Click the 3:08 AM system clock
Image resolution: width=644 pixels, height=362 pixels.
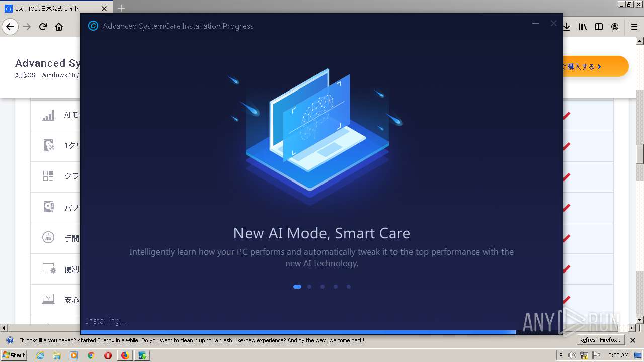pyautogui.click(x=618, y=355)
